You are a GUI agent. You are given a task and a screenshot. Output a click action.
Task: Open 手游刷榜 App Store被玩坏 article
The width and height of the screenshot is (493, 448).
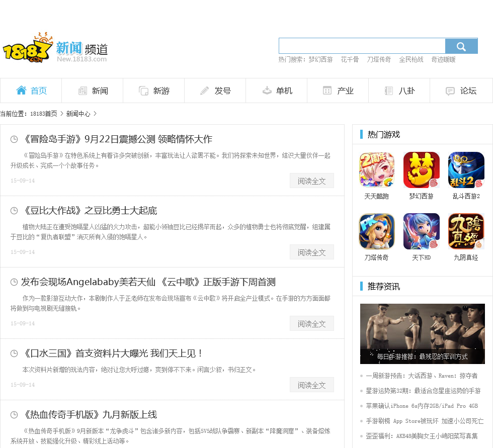point(425,421)
